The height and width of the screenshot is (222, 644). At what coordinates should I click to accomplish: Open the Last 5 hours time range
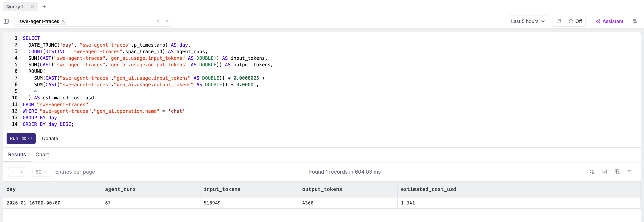coord(528,21)
